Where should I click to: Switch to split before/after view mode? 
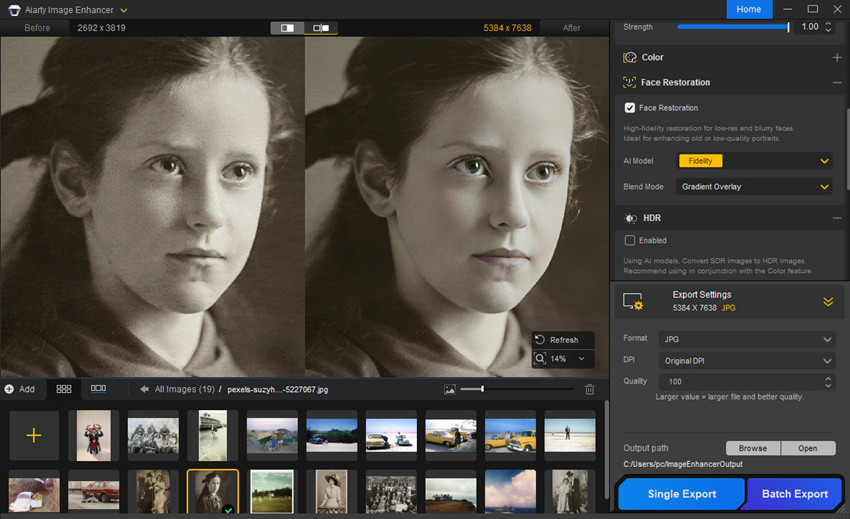tap(287, 28)
